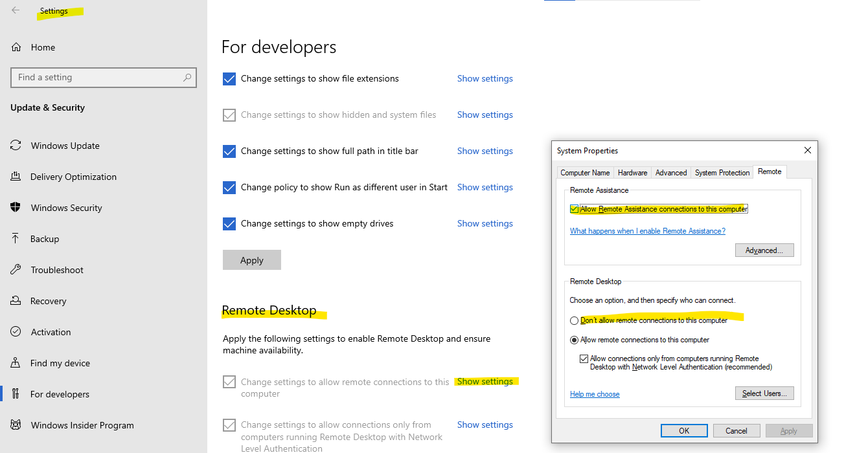
Task: Switch to the Hardware tab
Action: coord(632,173)
